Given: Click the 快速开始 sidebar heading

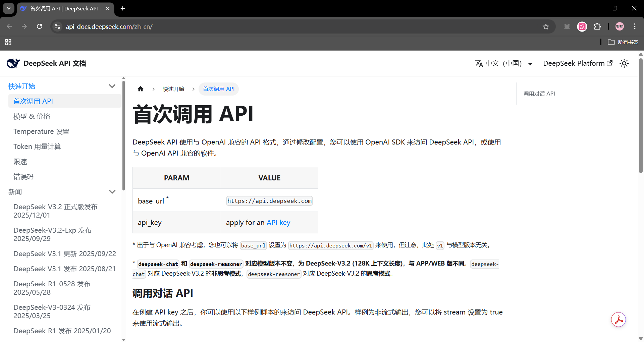Looking at the screenshot, I should click(x=22, y=86).
